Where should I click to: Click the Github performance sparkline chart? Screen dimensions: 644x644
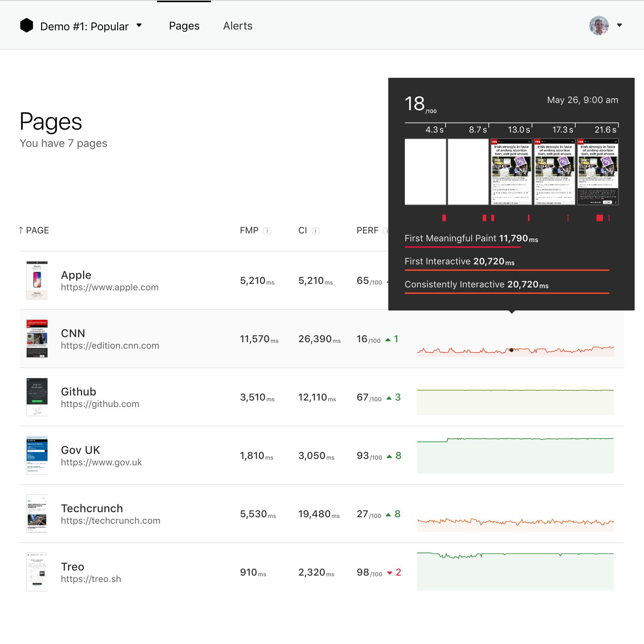click(x=515, y=402)
